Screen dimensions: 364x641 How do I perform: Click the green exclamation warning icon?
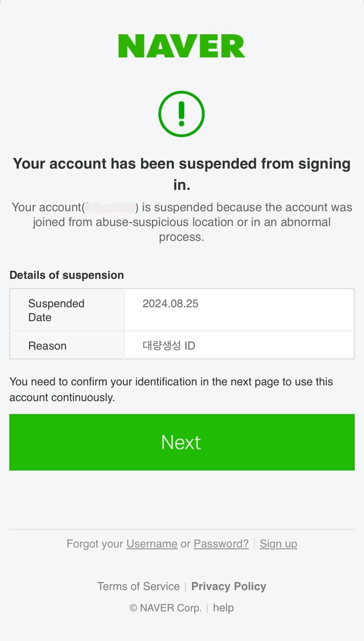(x=181, y=114)
